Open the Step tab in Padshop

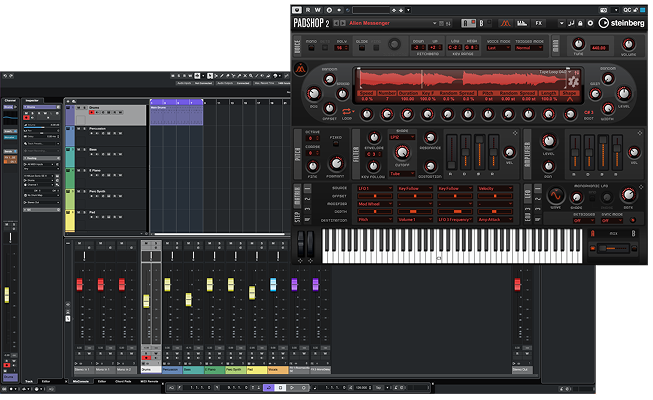coord(297,217)
